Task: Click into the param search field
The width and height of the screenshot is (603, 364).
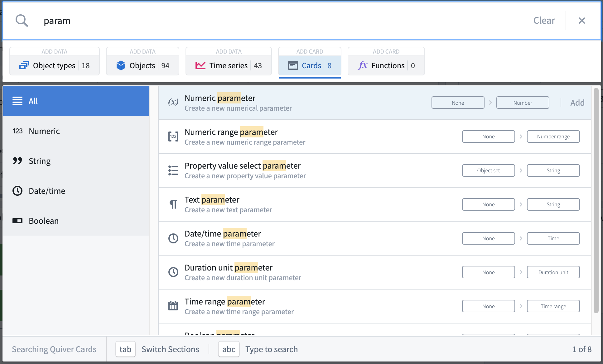Action: click(x=281, y=21)
